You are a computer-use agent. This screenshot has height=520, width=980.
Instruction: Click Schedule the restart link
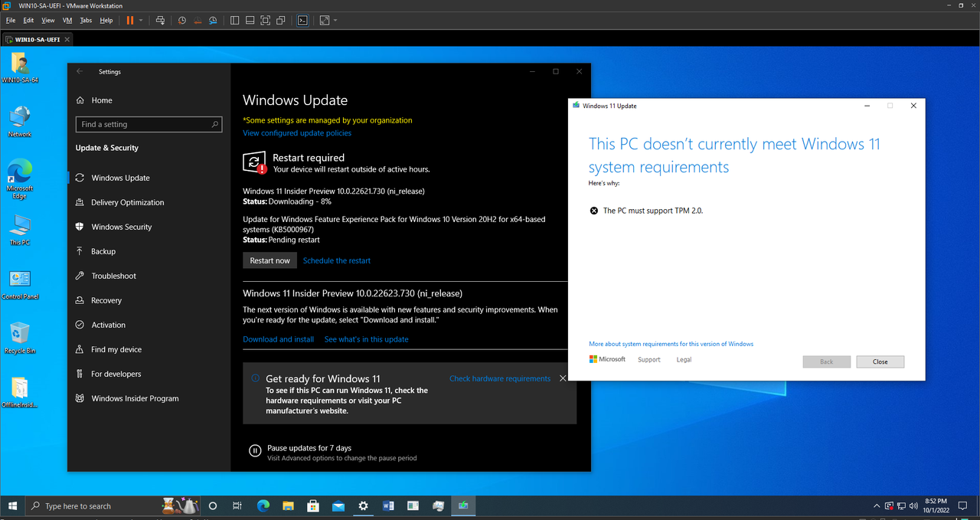tap(337, 260)
